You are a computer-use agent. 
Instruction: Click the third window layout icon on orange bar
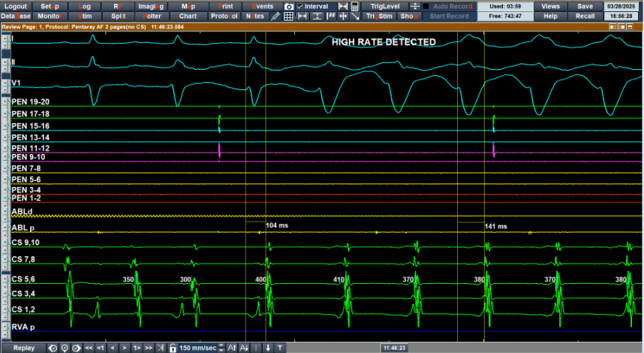pos(630,27)
